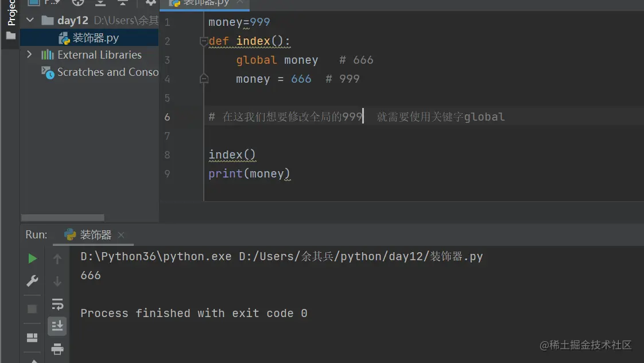Click python.exe command line in console
644x363 pixels.
(x=282, y=257)
